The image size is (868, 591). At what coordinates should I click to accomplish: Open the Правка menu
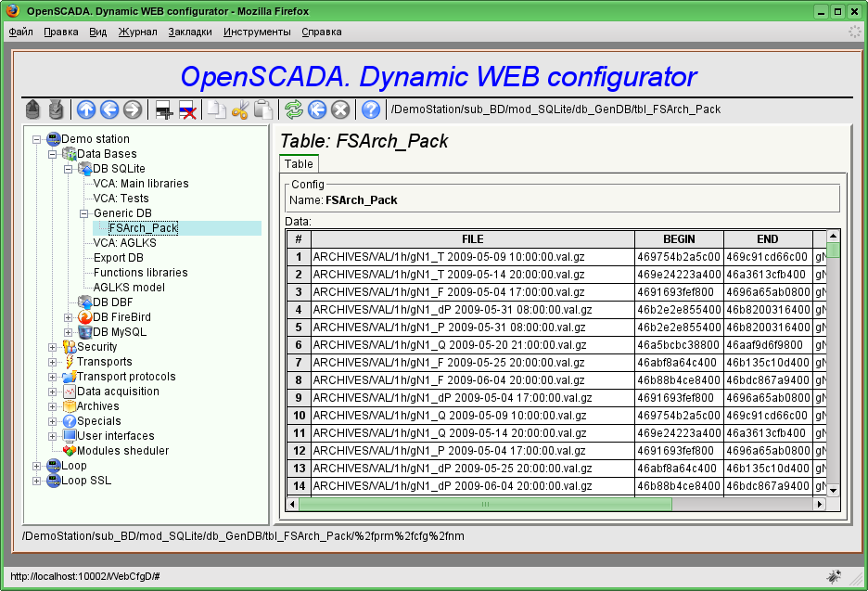61,32
